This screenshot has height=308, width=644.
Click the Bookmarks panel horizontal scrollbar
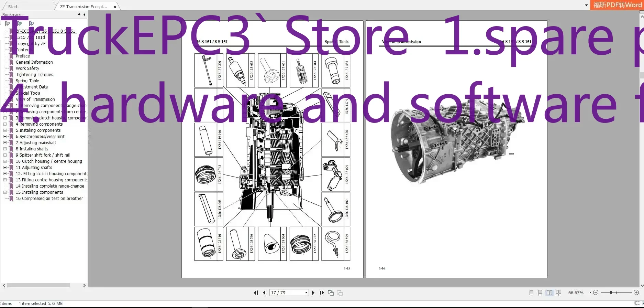point(38,285)
